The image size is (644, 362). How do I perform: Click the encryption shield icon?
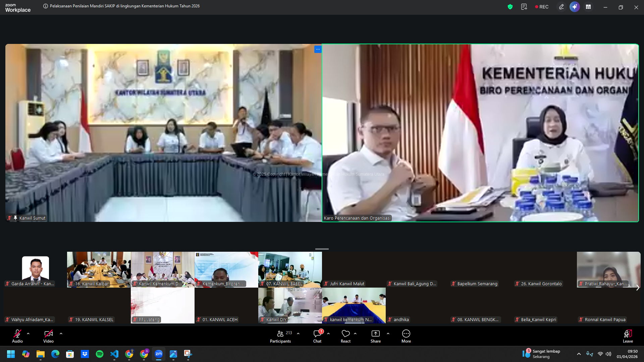pyautogui.click(x=510, y=7)
